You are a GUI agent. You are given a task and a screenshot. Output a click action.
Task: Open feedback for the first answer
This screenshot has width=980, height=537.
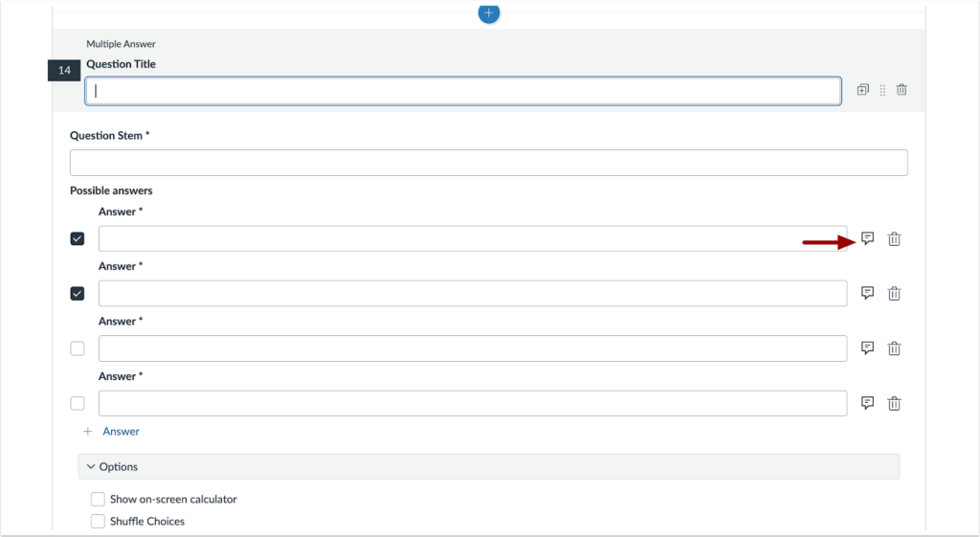(867, 238)
